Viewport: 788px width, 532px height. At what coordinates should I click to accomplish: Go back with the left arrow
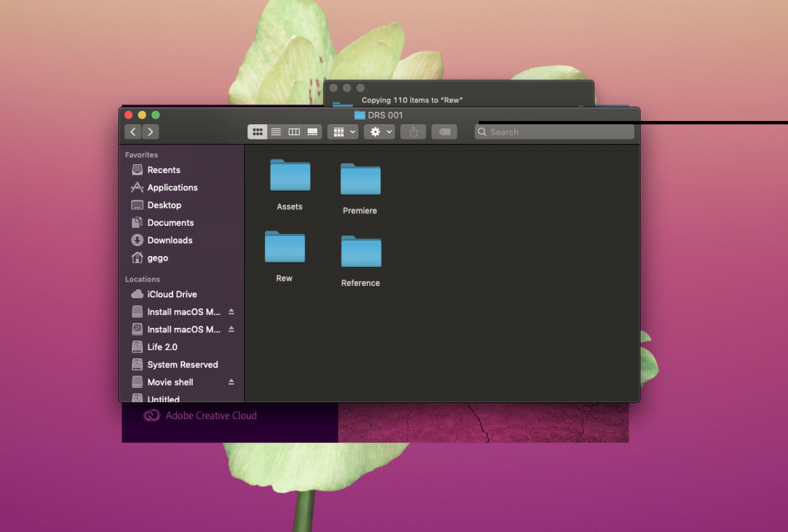point(133,132)
